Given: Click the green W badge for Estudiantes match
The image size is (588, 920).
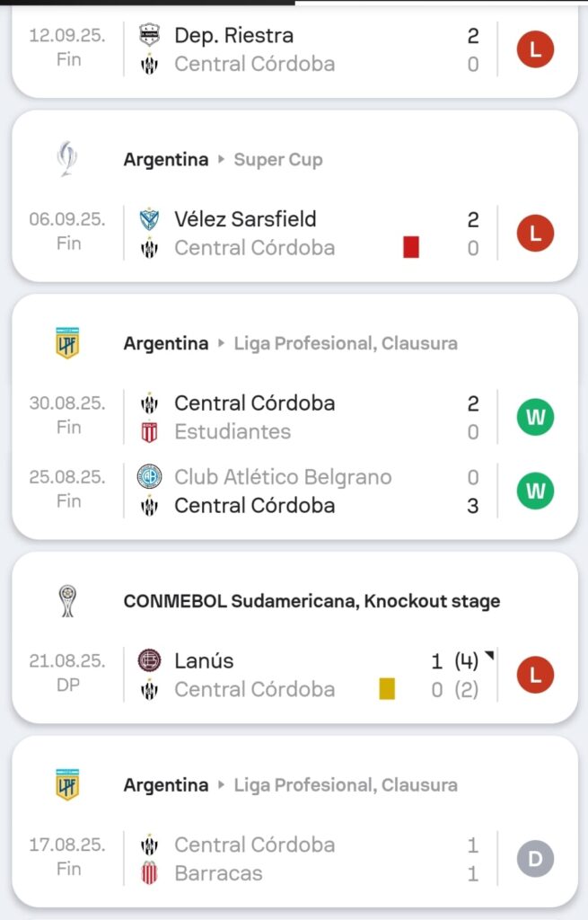Looking at the screenshot, I should click(x=535, y=417).
